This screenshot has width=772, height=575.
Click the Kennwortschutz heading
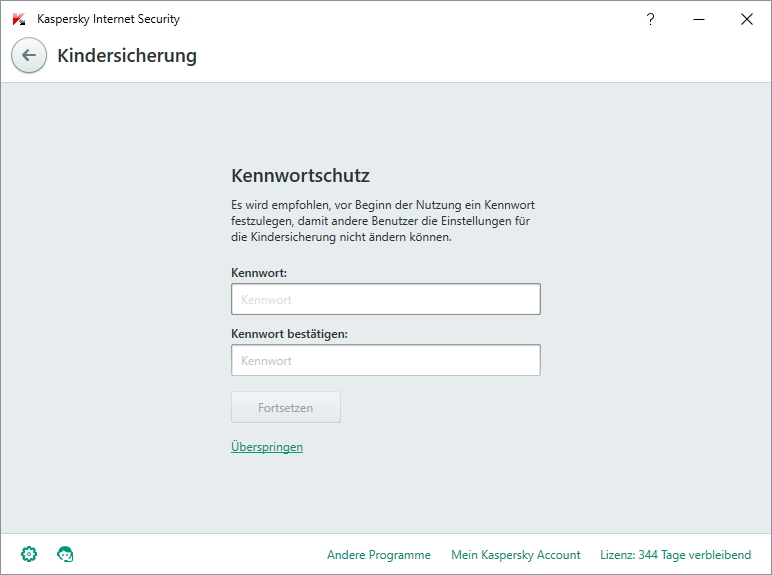pos(300,176)
